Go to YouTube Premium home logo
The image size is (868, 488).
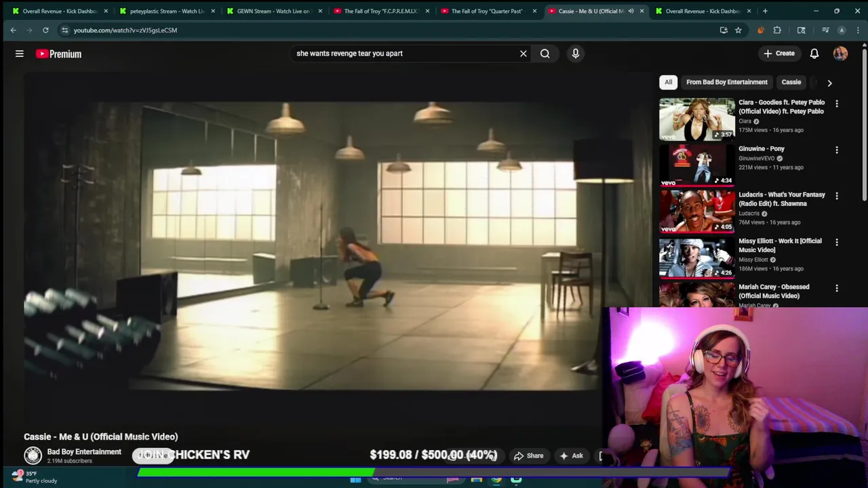coord(58,54)
